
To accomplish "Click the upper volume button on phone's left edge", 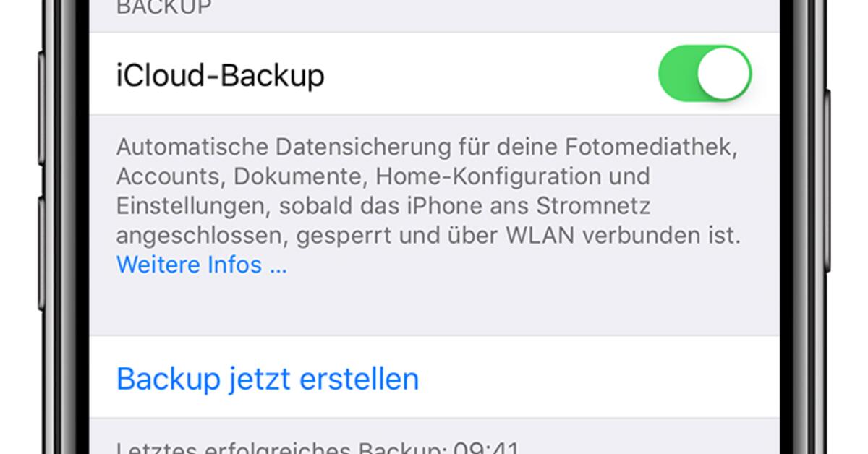I will (41, 108).
